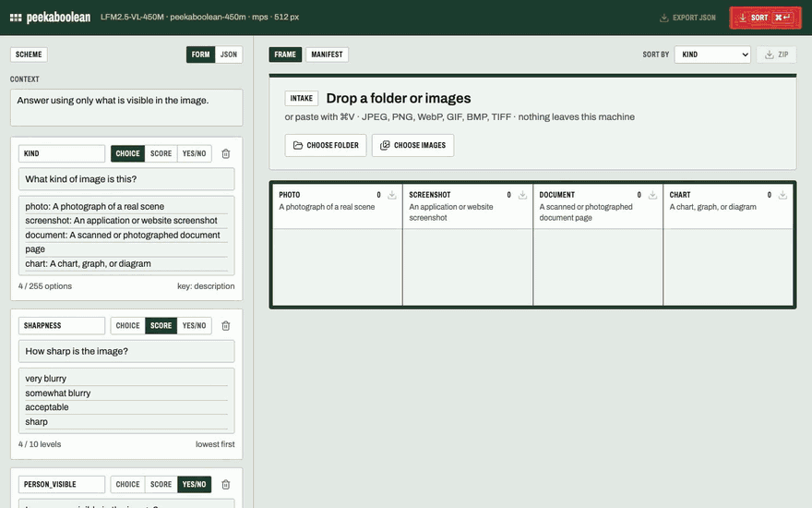Edit the SHARPNESS name field

click(x=62, y=325)
